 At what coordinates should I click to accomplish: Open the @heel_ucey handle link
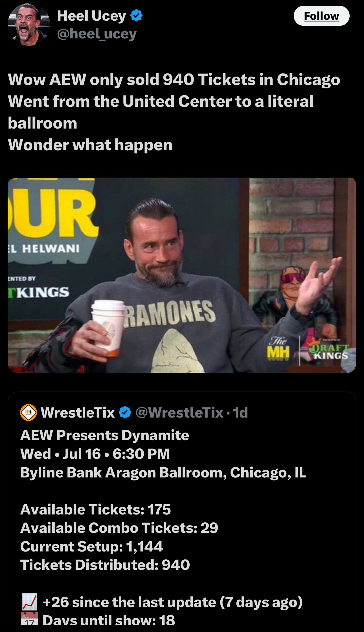coord(97,34)
